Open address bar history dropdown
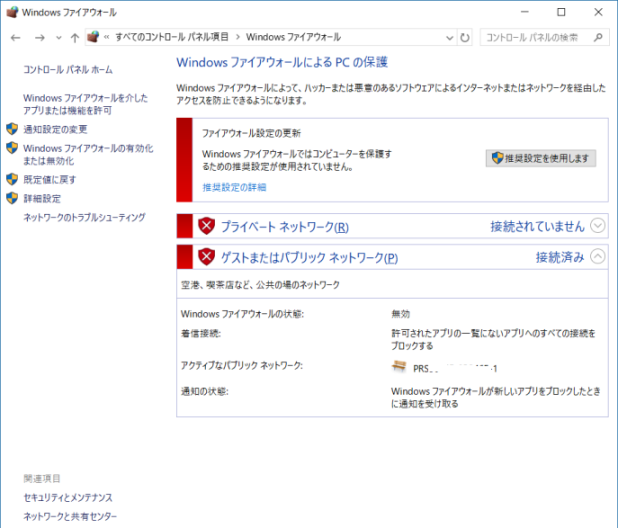 (x=449, y=38)
